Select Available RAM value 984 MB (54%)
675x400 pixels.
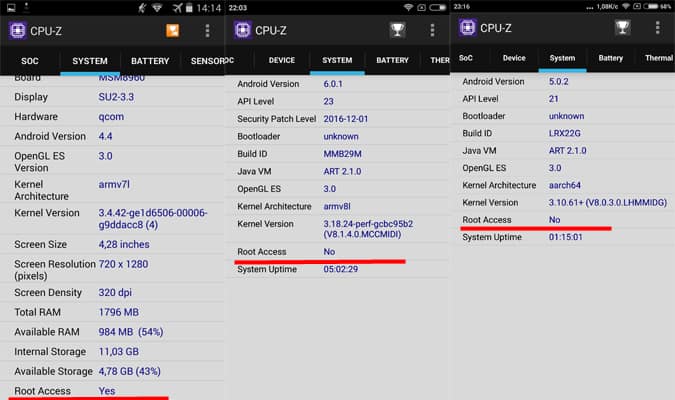tap(131, 332)
